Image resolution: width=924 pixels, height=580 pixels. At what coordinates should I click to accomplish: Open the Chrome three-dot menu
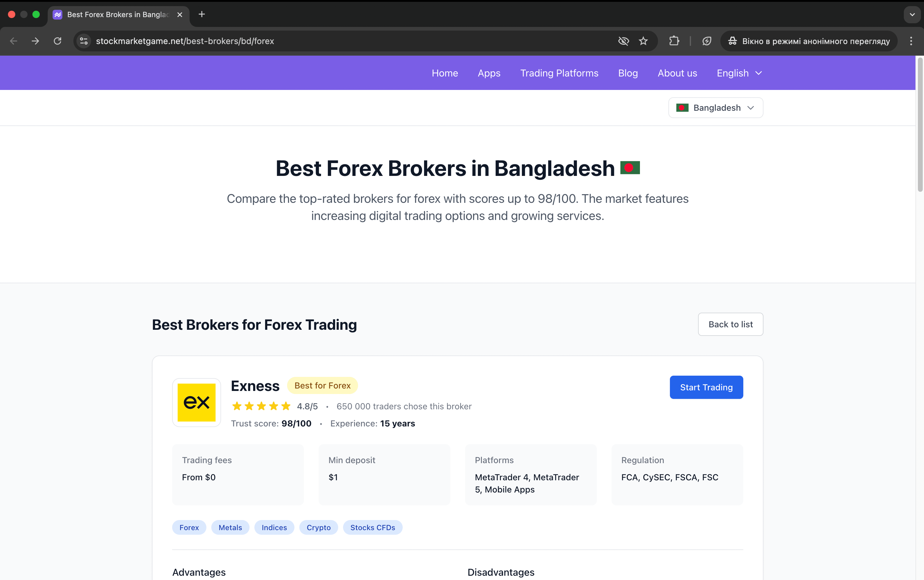(911, 41)
